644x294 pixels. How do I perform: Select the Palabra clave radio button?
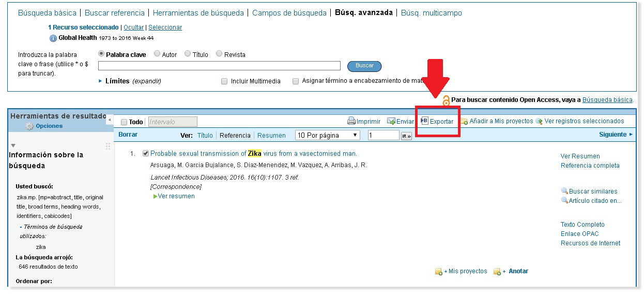[x=101, y=54]
